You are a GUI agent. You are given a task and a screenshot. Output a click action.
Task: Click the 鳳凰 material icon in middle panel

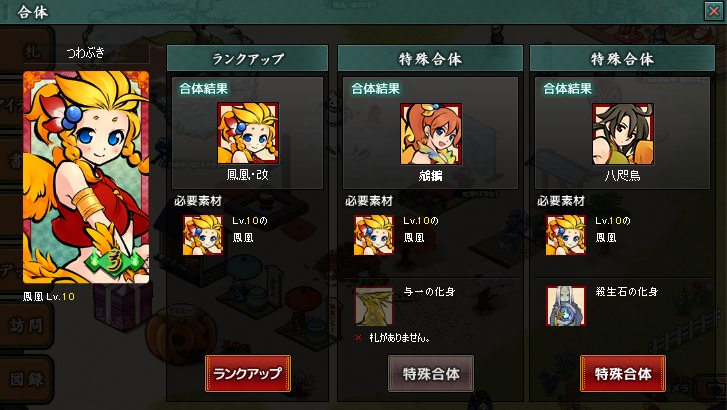374,235
